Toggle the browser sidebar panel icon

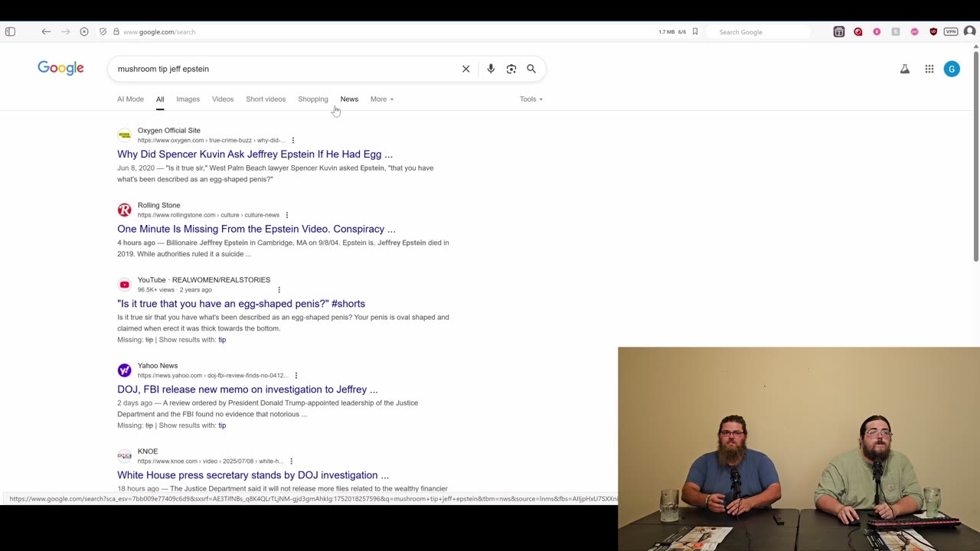tap(10, 31)
